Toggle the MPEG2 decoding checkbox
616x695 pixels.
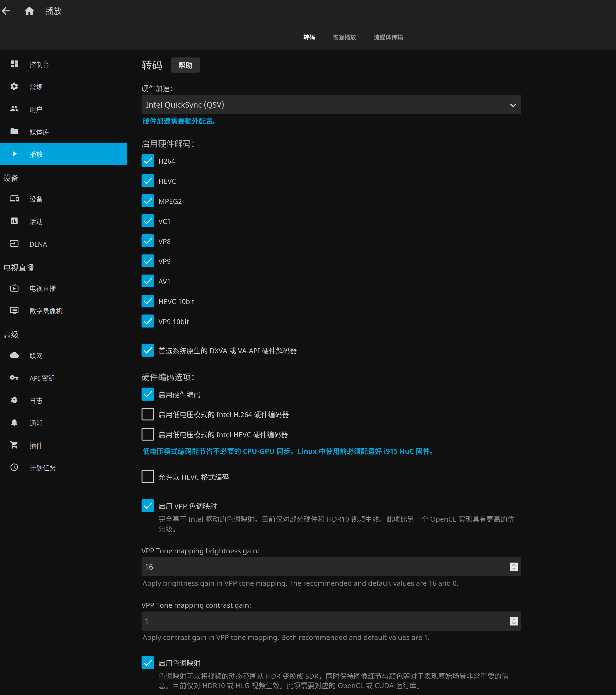pyautogui.click(x=148, y=201)
